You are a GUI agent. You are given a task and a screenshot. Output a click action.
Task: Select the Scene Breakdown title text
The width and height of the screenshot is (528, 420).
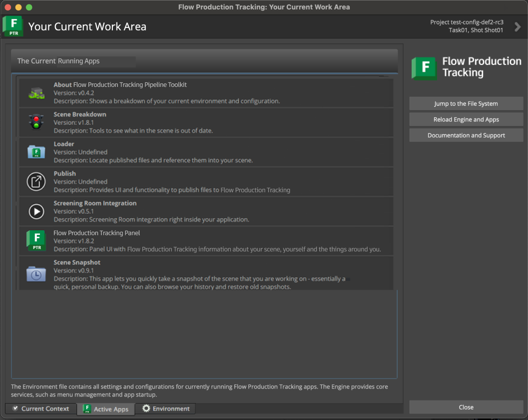pos(80,114)
